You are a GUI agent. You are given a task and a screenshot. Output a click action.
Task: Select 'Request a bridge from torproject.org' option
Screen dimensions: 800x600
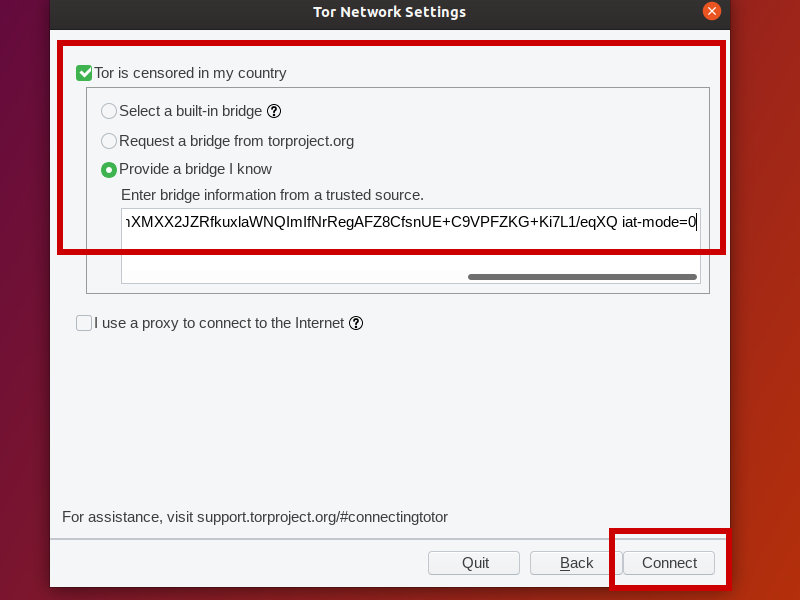pos(109,141)
